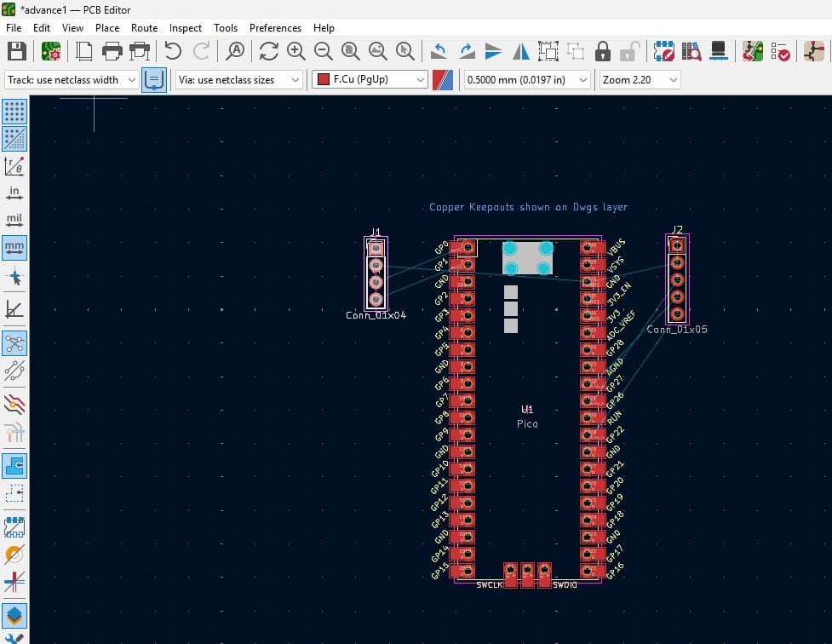Run the Design Rules Checker icon

(x=780, y=51)
